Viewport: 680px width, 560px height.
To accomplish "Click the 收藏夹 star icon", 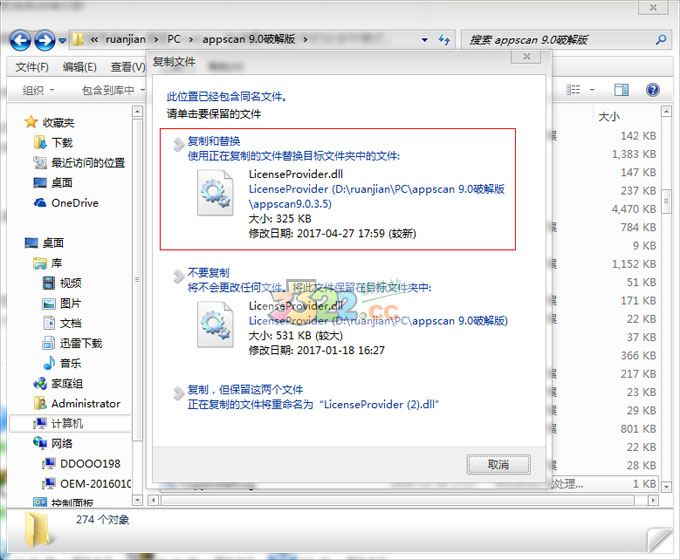I will point(31,122).
